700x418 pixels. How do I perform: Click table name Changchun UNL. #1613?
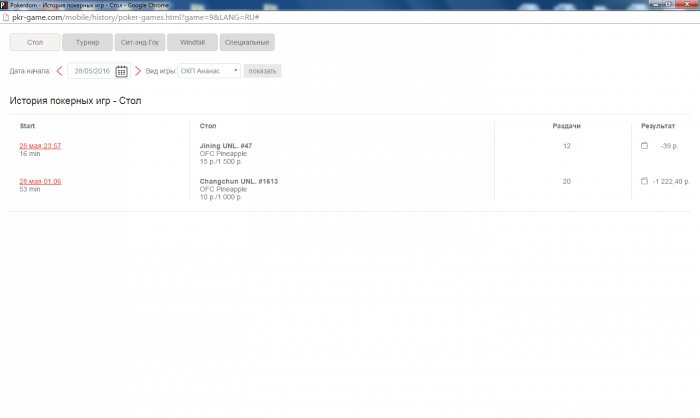pos(239,181)
